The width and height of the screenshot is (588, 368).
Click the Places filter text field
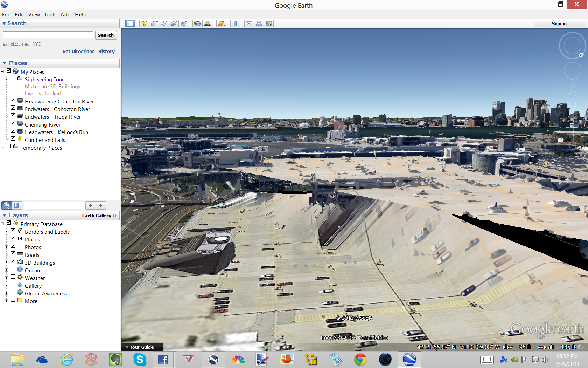(55, 205)
